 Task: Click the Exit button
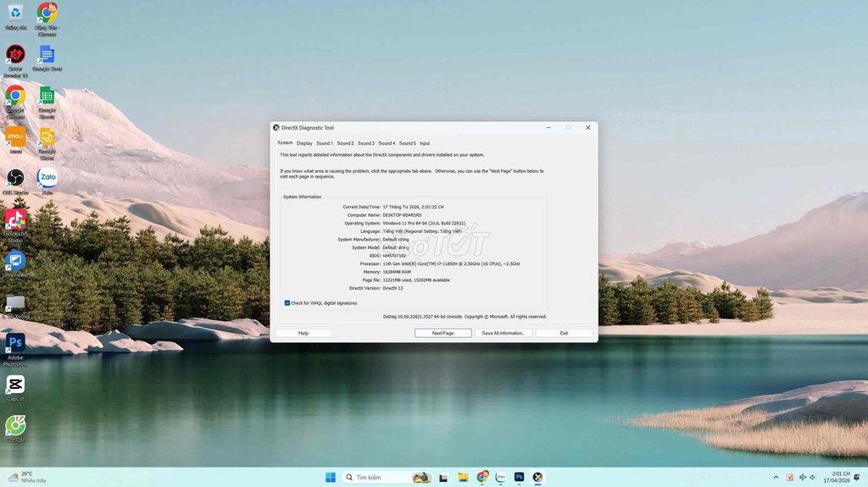click(564, 333)
